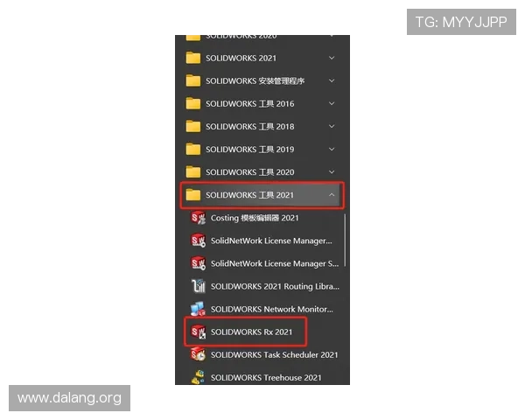Collapse the SOLIDWORKS 工具 2021 folder chevron
Viewport: 525px width, 420px height.
[x=331, y=195]
